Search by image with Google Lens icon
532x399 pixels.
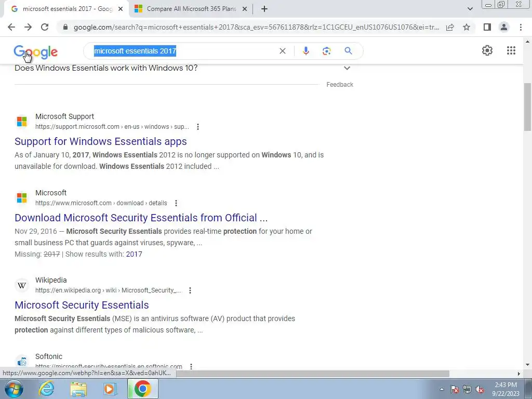(326, 51)
